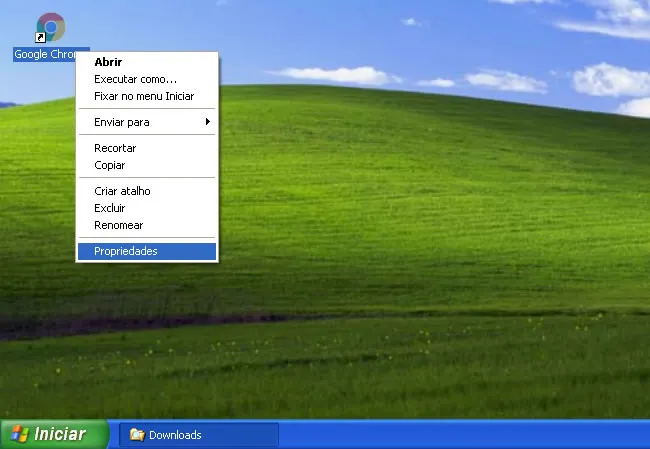Click the folder icon in Downloads taskbar button
Screen dimensions: 650x449
click(137, 435)
